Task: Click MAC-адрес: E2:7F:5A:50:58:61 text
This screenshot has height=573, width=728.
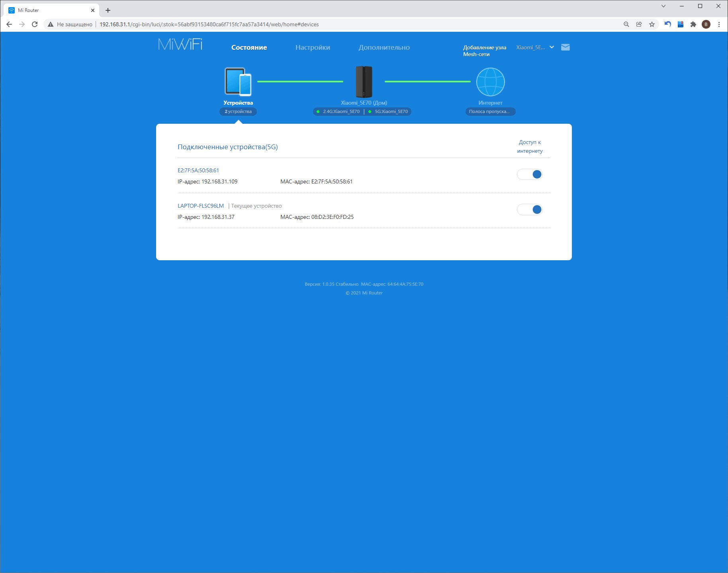Action: coord(317,181)
